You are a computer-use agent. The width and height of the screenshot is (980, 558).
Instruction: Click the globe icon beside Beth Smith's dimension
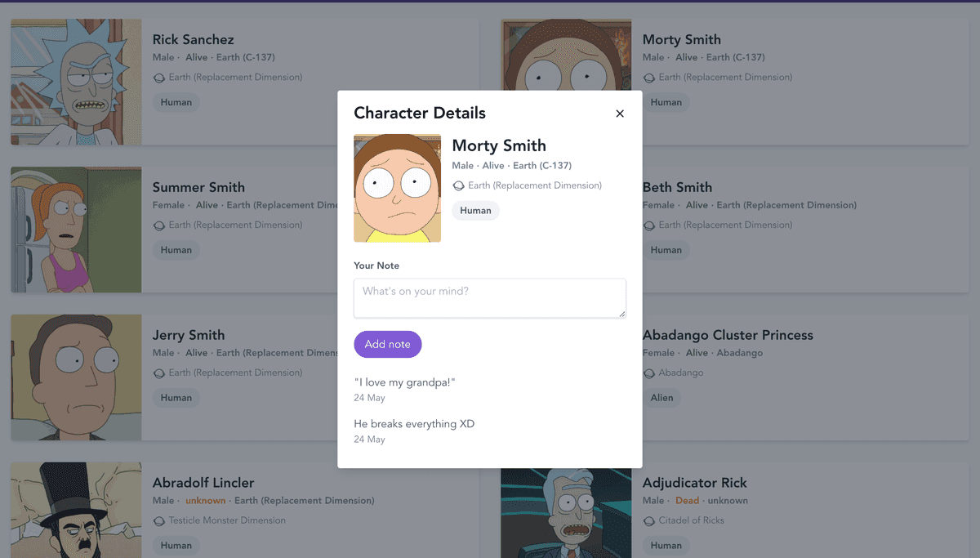(650, 225)
